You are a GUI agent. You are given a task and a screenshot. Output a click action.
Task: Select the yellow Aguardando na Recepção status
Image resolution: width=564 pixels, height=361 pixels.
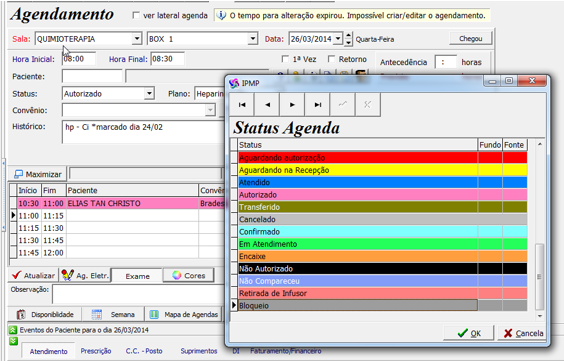click(382, 170)
